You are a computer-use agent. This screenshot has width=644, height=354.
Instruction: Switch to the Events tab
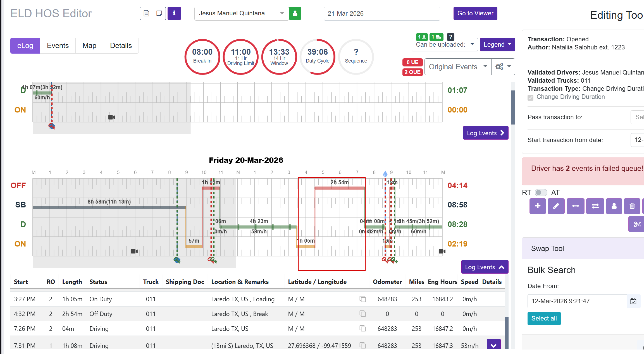coord(58,46)
